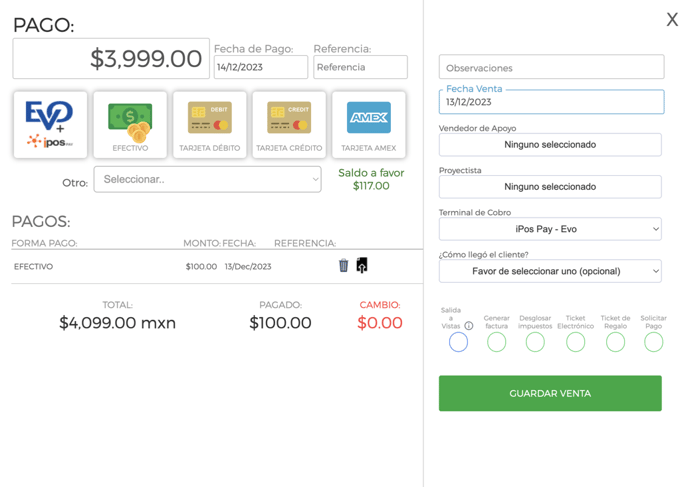Enable the Ticket de Regalo option

tap(615, 342)
